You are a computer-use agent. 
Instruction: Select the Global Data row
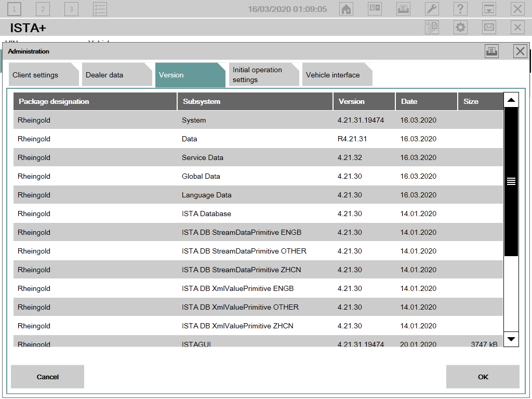[258, 176]
